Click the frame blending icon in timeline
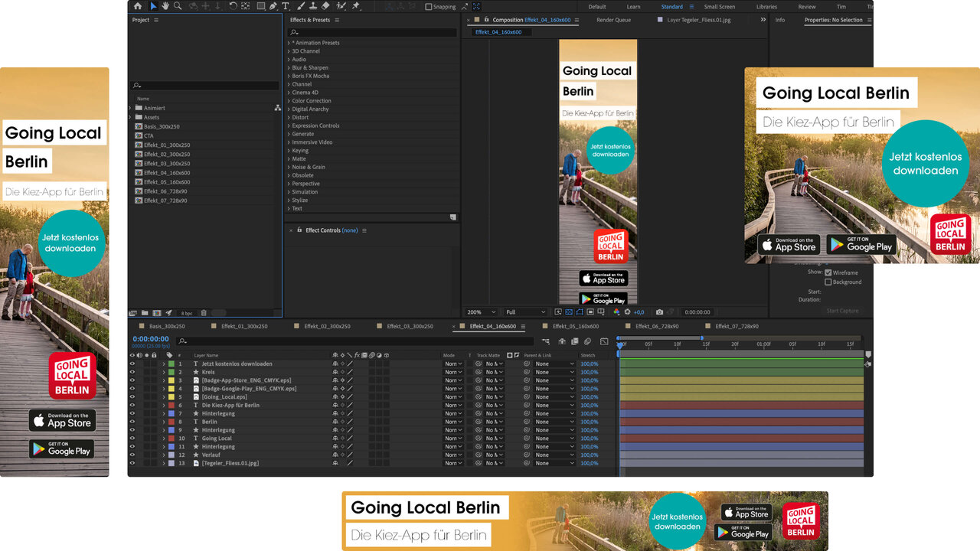980x551 pixels. pos(575,341)
